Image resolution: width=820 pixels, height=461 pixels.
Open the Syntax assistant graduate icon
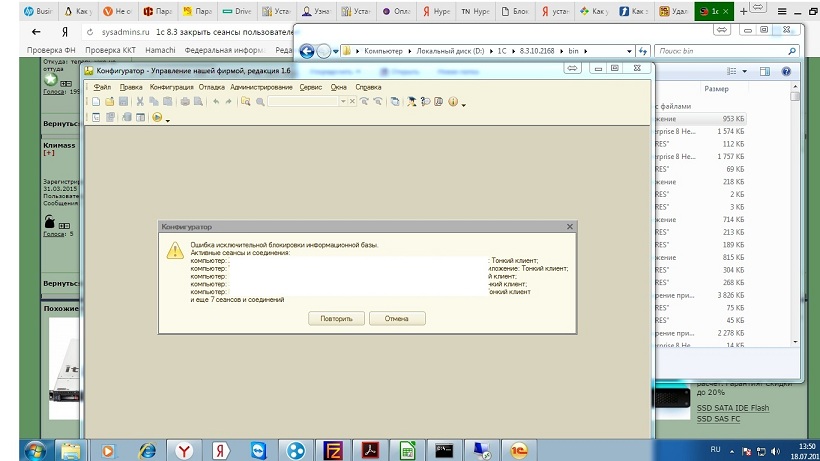[x=412, y=101]
